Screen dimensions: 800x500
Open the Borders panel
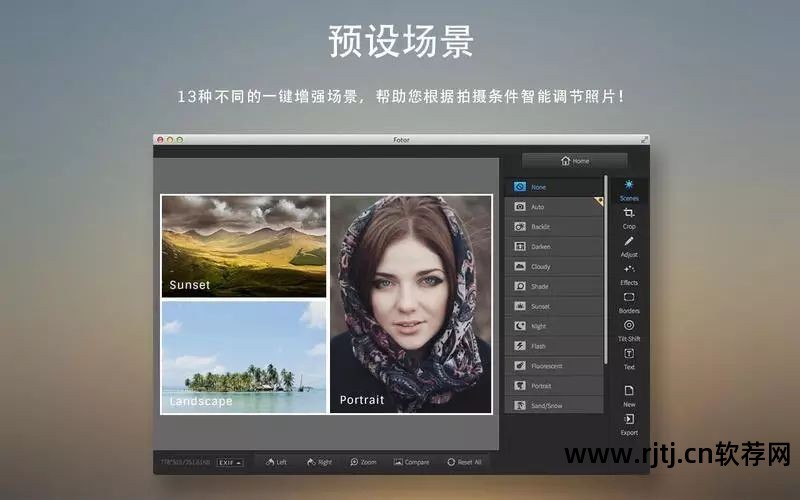[629, 303]
